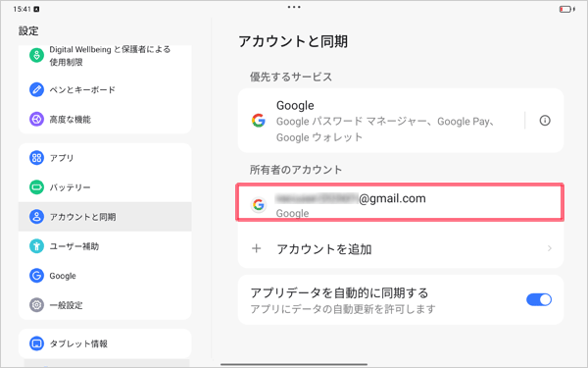The width and height of the screenshot is (588, 368).
Task: Select アカウントと同期 in sidebar
Action: point(105,217)
